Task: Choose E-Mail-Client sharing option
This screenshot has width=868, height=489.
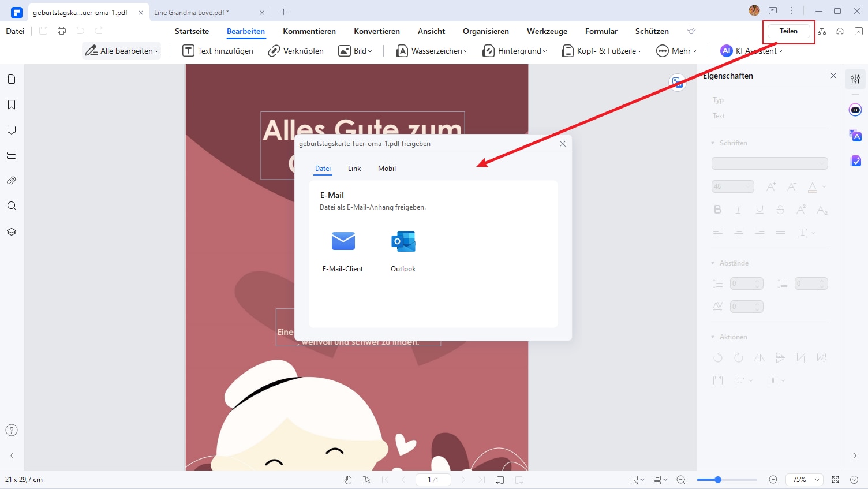Action: pos(343,252)
